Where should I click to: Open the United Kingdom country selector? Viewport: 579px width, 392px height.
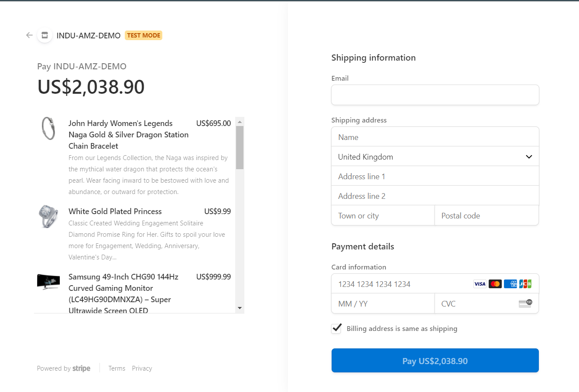[435, 156]
